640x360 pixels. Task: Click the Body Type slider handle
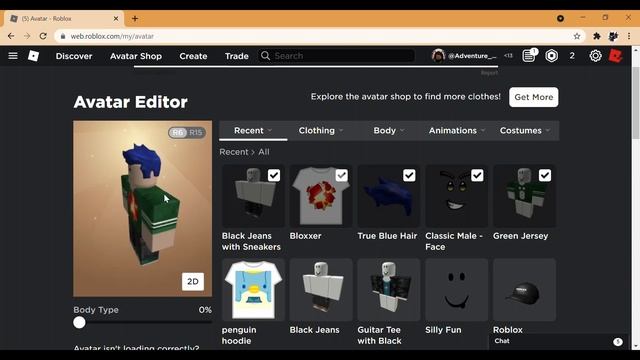click(x=80, y=322)
